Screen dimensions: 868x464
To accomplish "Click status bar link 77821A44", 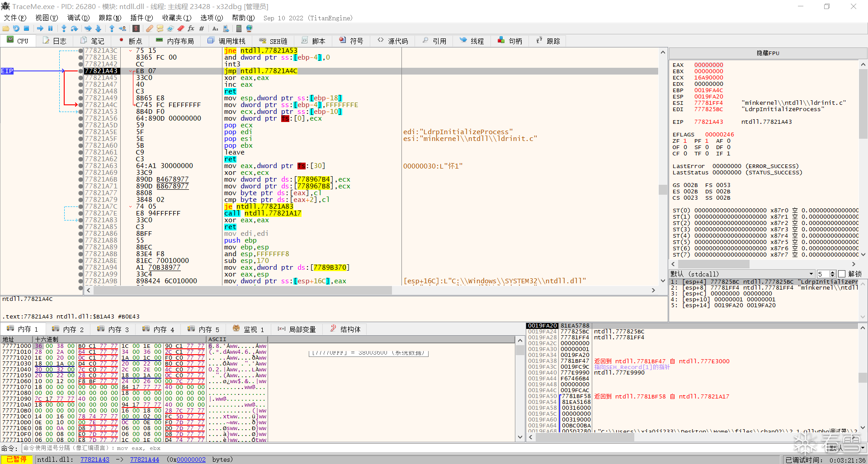I will [145, 459].
